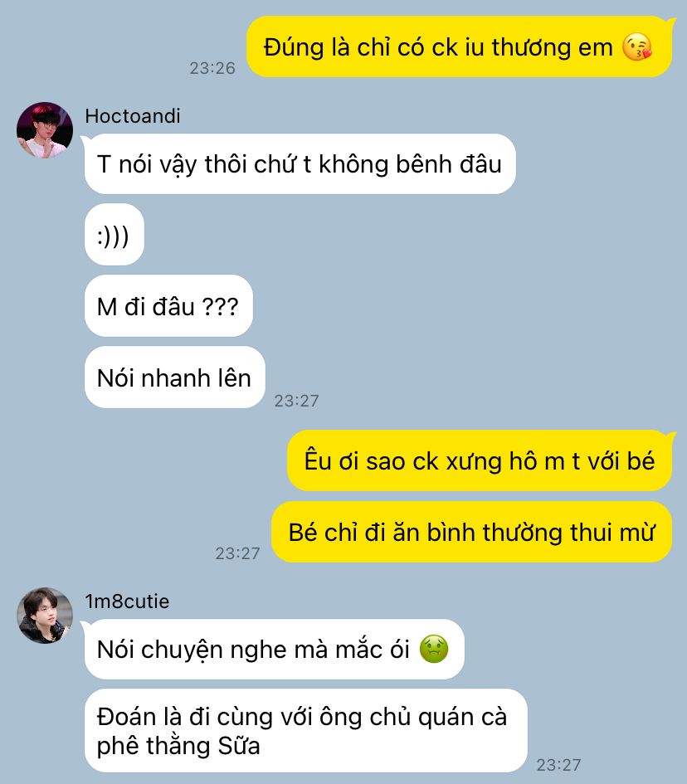Tap 23:27 timestamp after the last message
687x784 pixels.
click(558, 764)
